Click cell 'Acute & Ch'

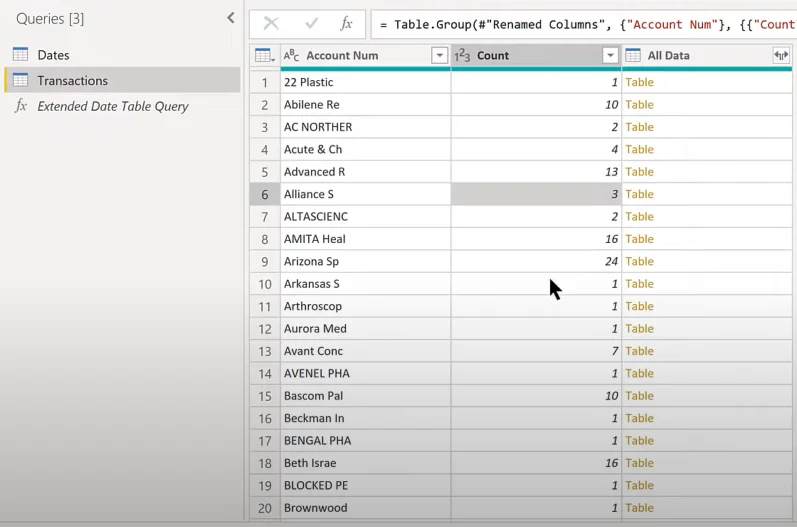(365, 149)
